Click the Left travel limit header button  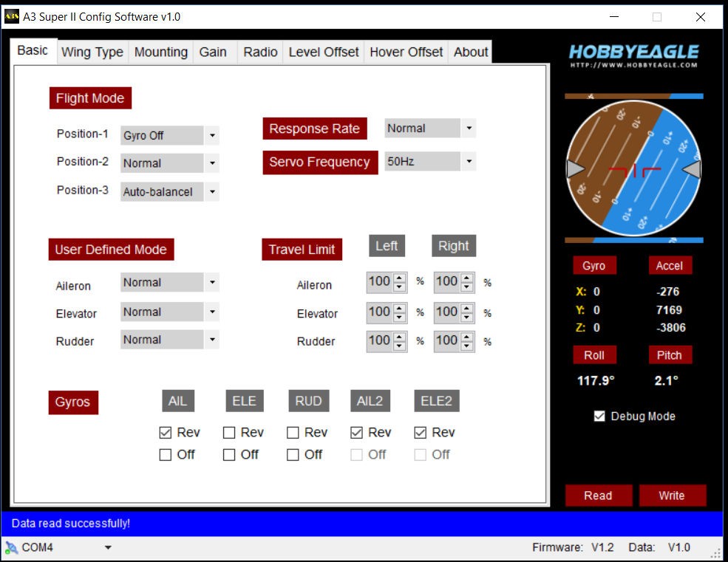click(387, 246)
